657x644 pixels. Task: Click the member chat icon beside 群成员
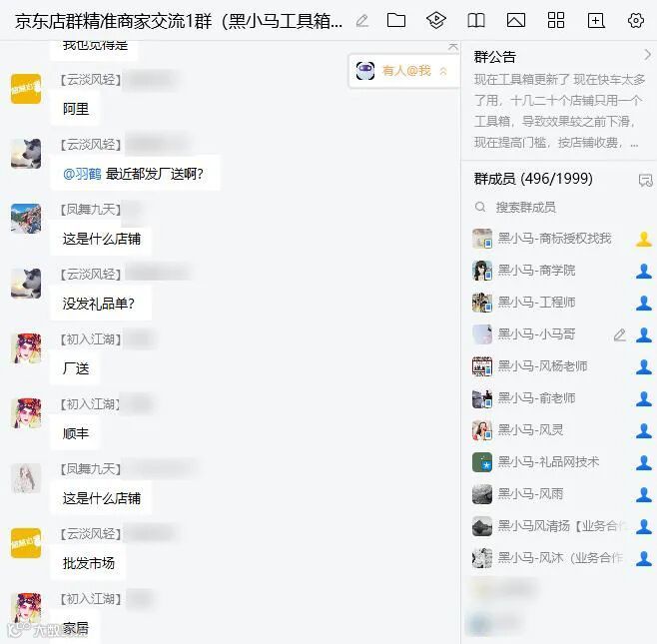(x=645, y=180)
